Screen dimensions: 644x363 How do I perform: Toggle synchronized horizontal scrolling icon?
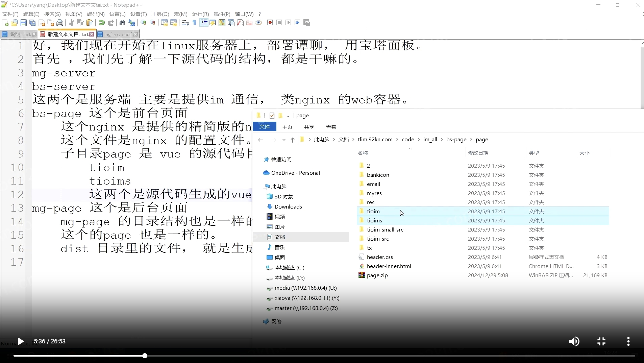tap(174, 23)
